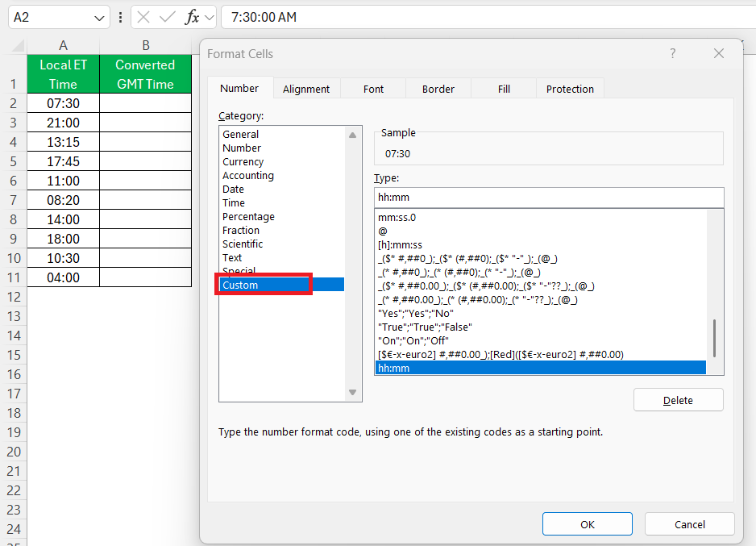Click the Select All corner triangle
The width and height of the screenshot is (756, 546).
point(18,46)
